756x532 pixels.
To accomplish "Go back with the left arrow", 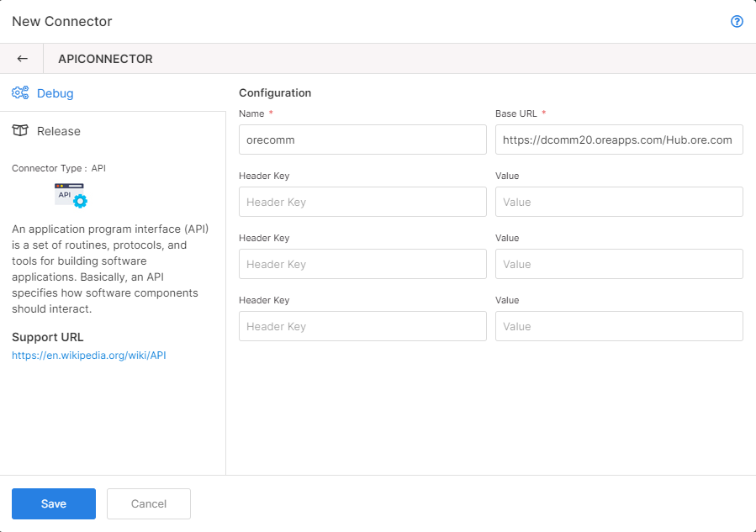I will (22, 59).
